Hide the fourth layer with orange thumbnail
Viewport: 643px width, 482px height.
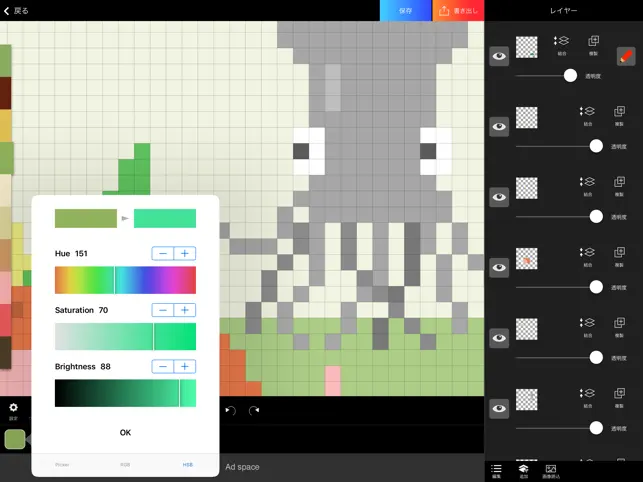pos(499,267)
